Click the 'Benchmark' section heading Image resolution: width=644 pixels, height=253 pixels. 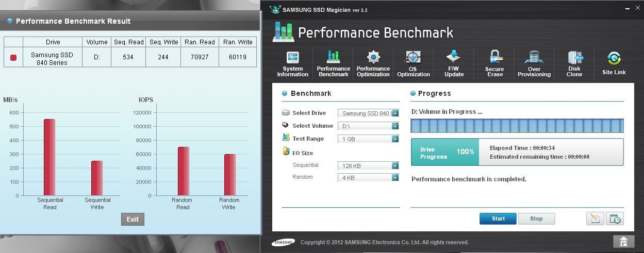coord(311,93)
